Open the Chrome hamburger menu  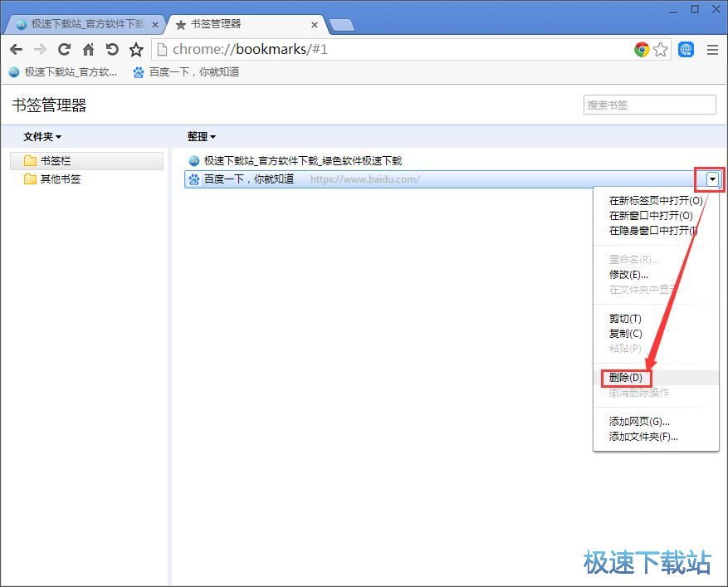pyautogui.click(x=713, y=49)
